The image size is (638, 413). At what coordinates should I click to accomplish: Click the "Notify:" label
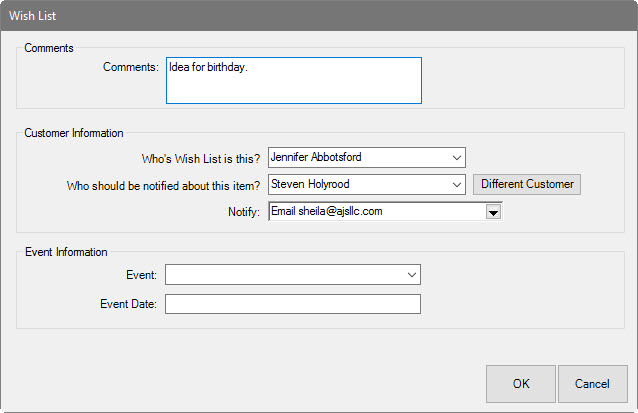[x=244, y=212]
